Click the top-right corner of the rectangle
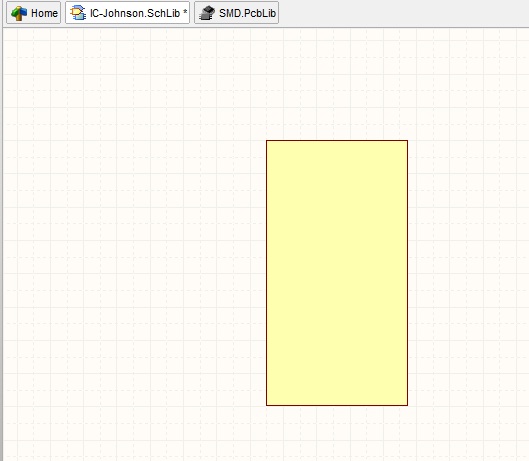Image resolution: width=529 pixels, height=461 pixels. (x=407, y=140)
